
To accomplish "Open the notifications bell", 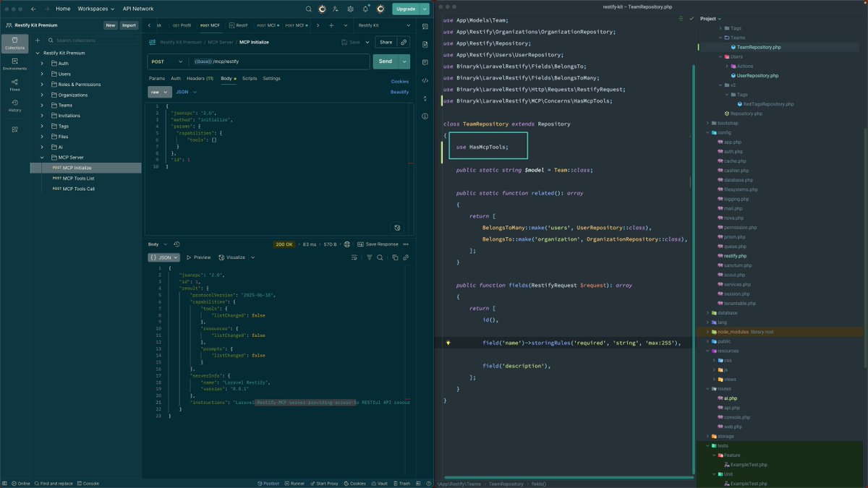I will 365,9.
